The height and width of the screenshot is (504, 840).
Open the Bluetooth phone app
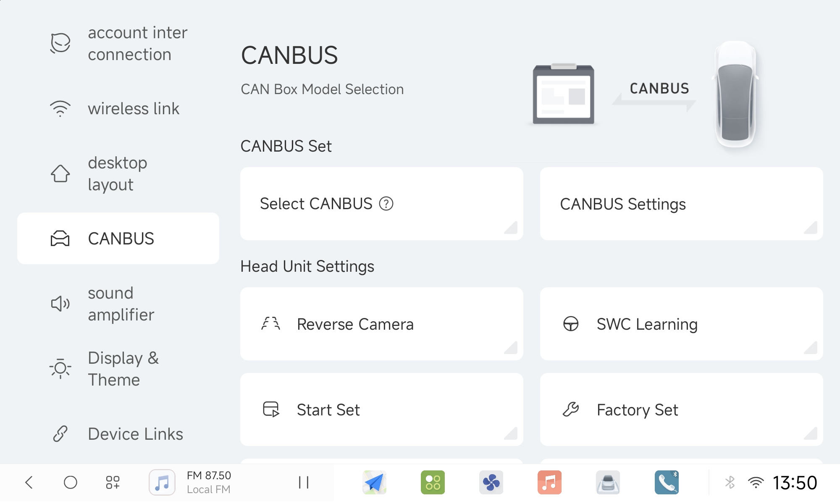pyautogui.click(x=666, y=482)
